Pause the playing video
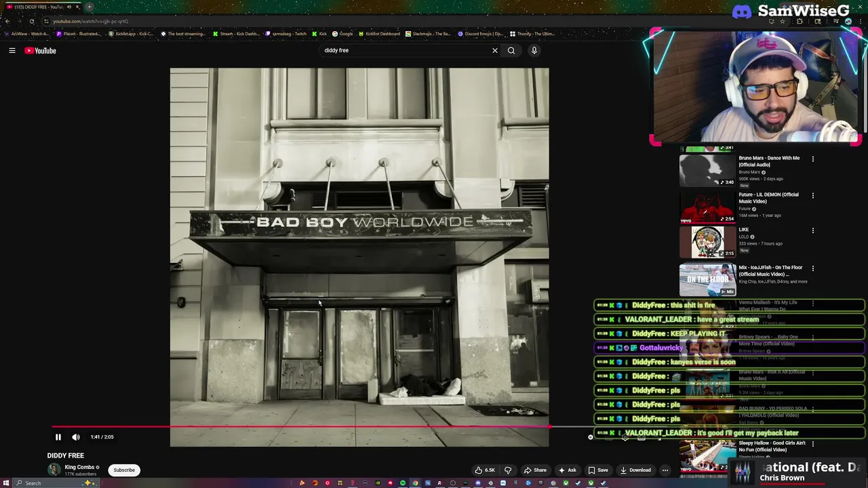 pos(58,437)
